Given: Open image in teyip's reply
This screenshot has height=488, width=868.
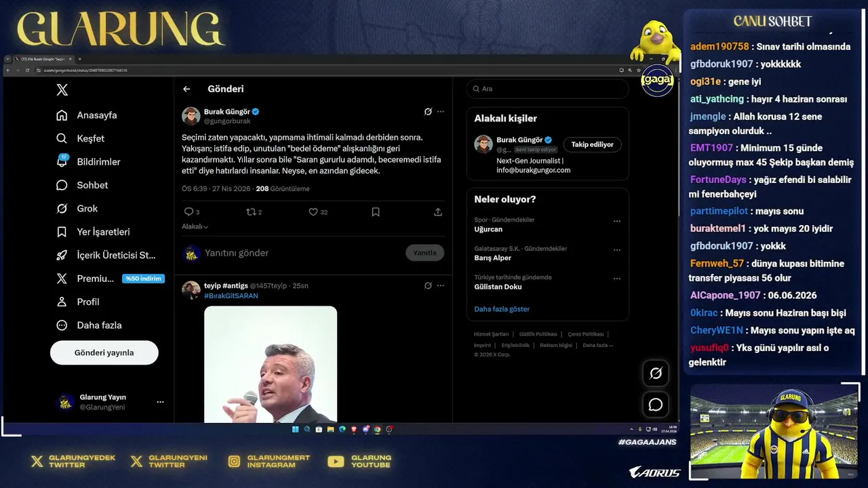Looking at the screenshot, I should [271, 364].
